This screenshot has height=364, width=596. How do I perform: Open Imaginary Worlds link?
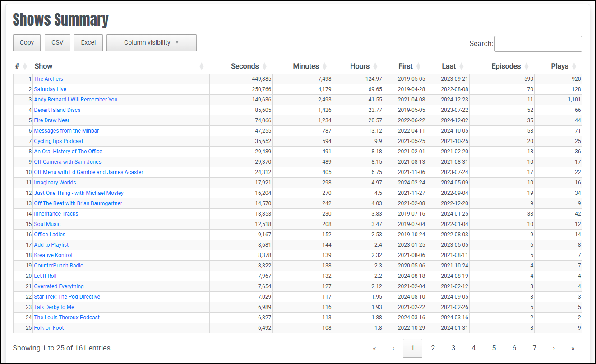tap(55, 183)
